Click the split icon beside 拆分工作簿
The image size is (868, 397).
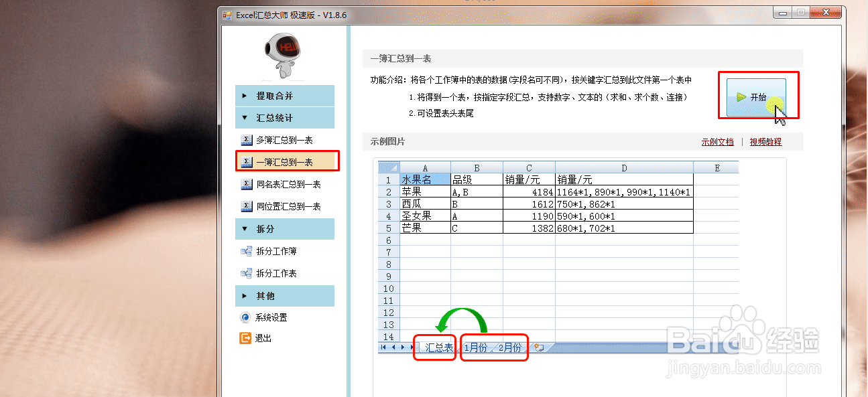(x=246, y=251)
